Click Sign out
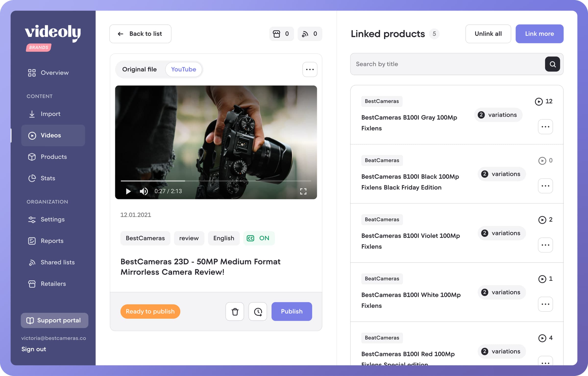Viewport: 588px width, 376px height. [34, 349]
